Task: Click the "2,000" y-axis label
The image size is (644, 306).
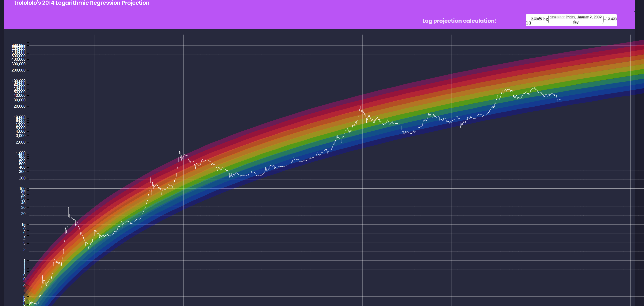Action: click(x=20, y=142)
